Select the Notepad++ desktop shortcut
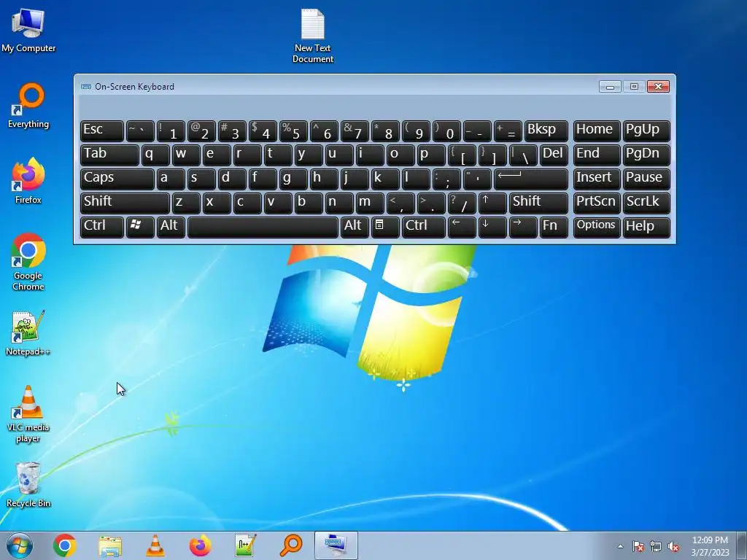Viewport: 747px width, 560px height. [x=28, y=332]
